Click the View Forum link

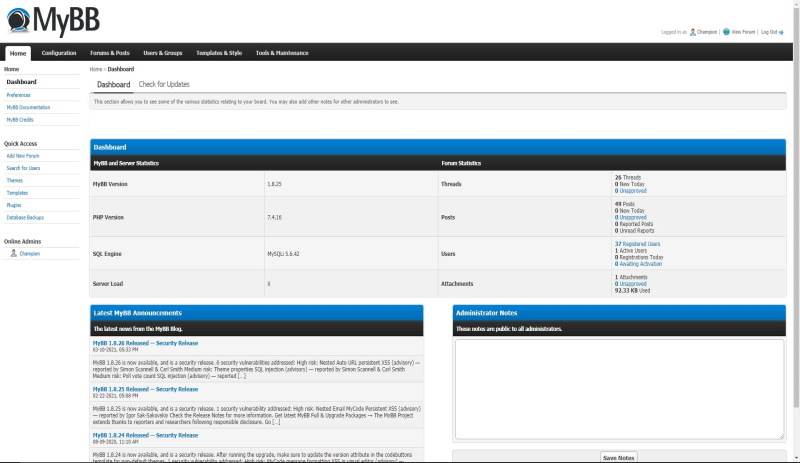(x=743, y=32)
